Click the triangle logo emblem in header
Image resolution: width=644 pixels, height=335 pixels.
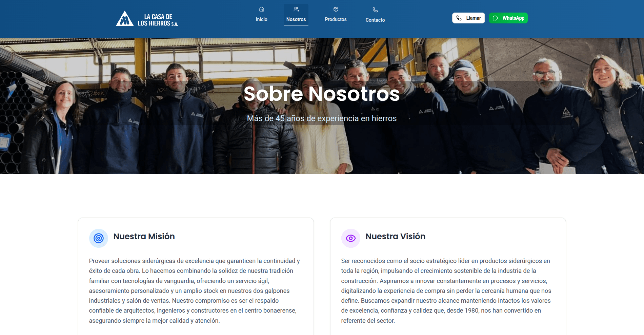(x=124, y=19)
